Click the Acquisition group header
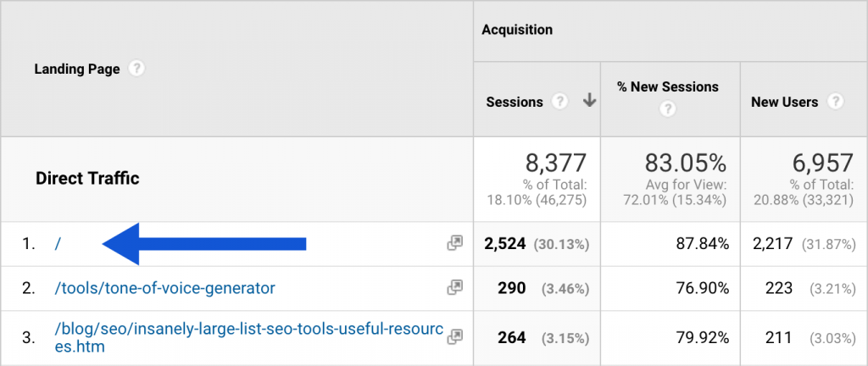Image resolution: width=868 pixels, height=366 pixels. (517, 30)
